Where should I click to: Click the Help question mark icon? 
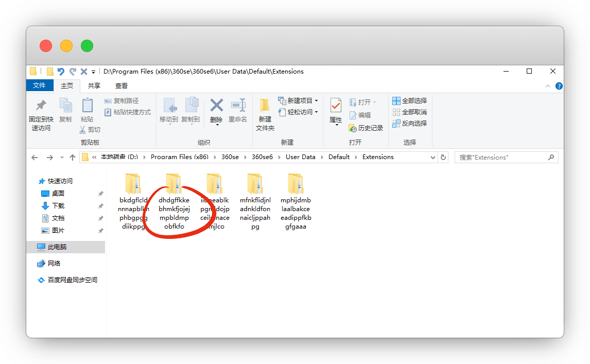click(559, 86)
